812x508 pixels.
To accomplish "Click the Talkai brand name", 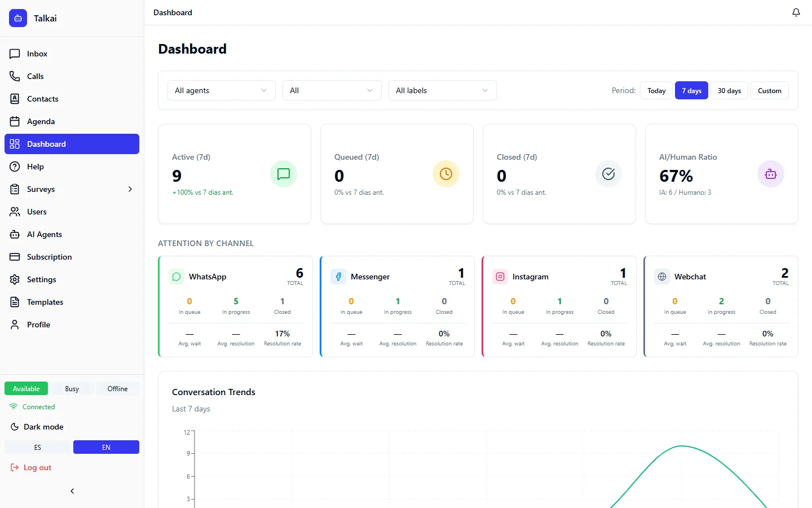I will click(45, 18).
